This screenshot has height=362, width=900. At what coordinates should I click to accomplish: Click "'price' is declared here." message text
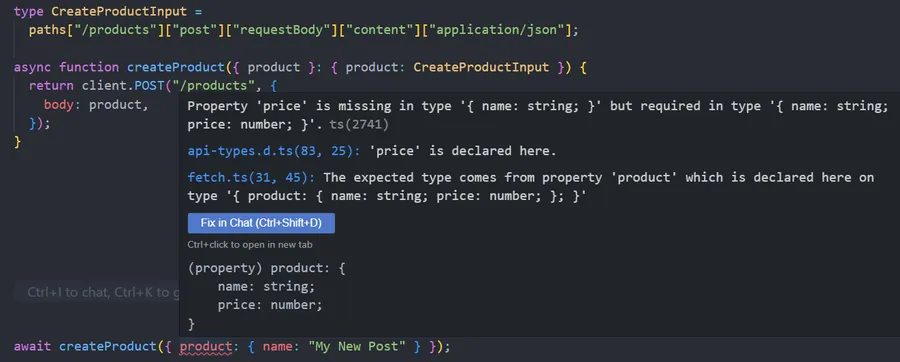point(463,151)
